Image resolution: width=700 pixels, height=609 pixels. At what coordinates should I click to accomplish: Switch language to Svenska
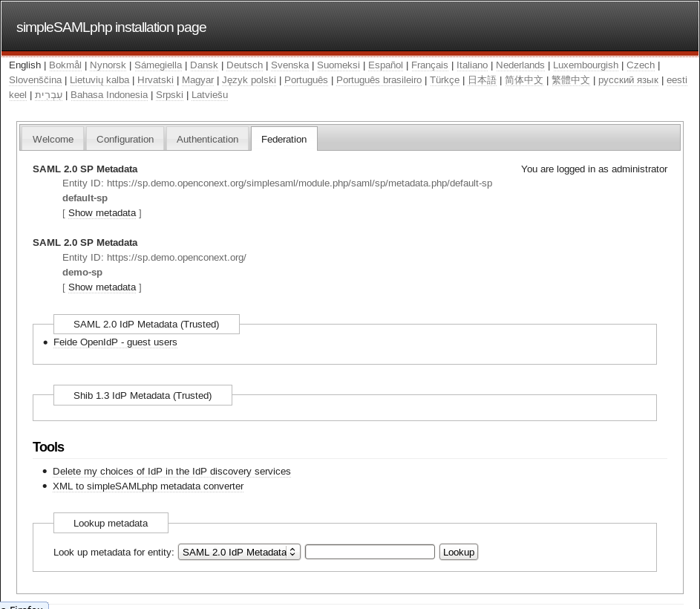coord(290,65)
